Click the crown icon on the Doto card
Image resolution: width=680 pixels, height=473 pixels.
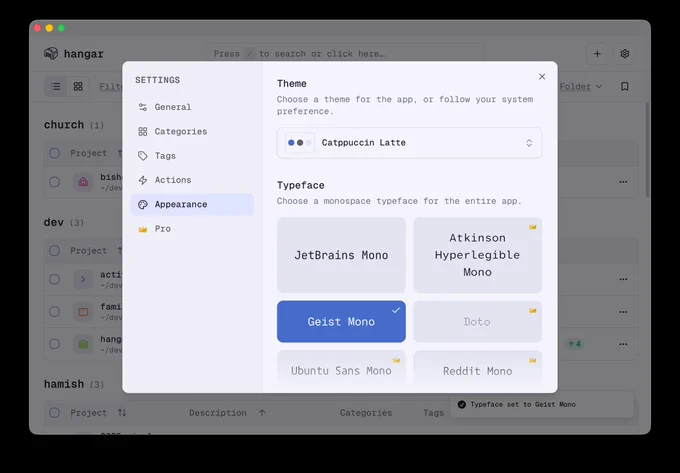click(x=533, y=310)
